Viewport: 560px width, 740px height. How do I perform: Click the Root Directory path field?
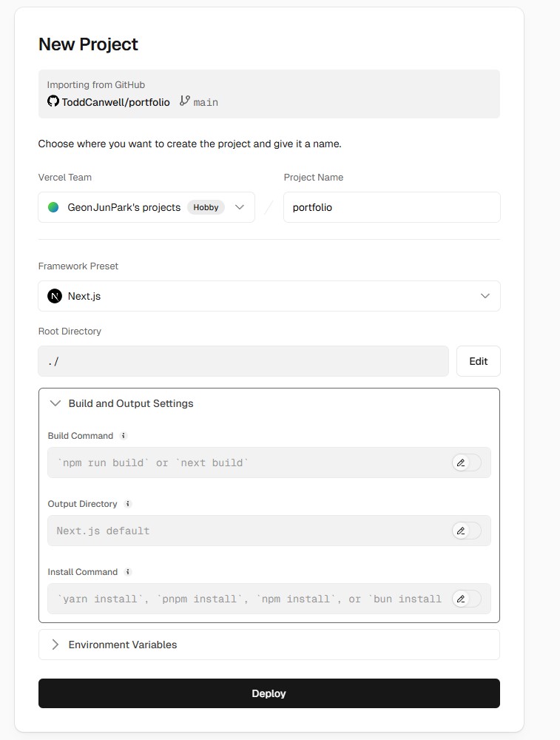(x=243, y=361)
